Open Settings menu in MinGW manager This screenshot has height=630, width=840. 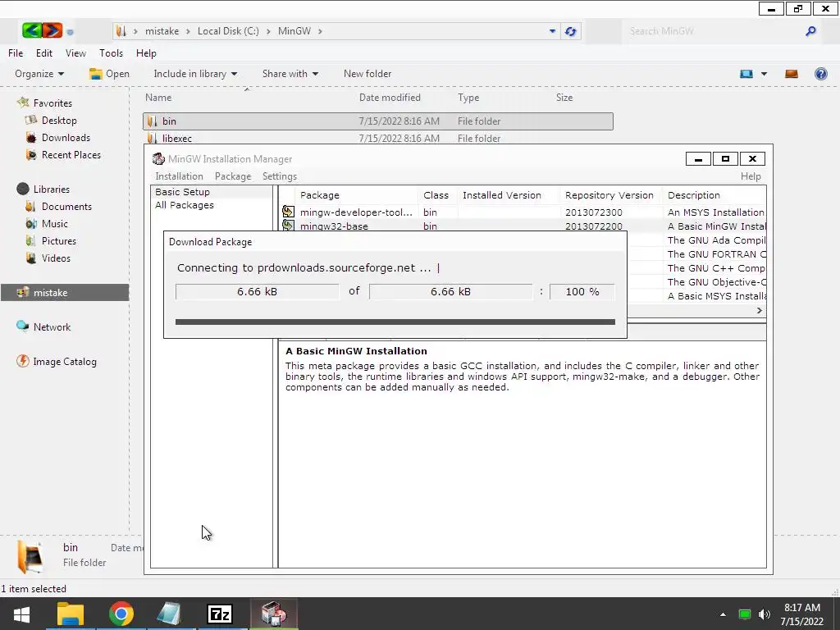click(x=279, y=176)
